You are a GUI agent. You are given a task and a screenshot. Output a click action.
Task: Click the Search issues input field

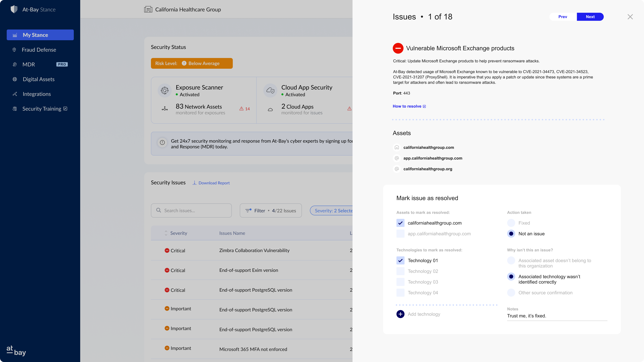tap(195, 211)
